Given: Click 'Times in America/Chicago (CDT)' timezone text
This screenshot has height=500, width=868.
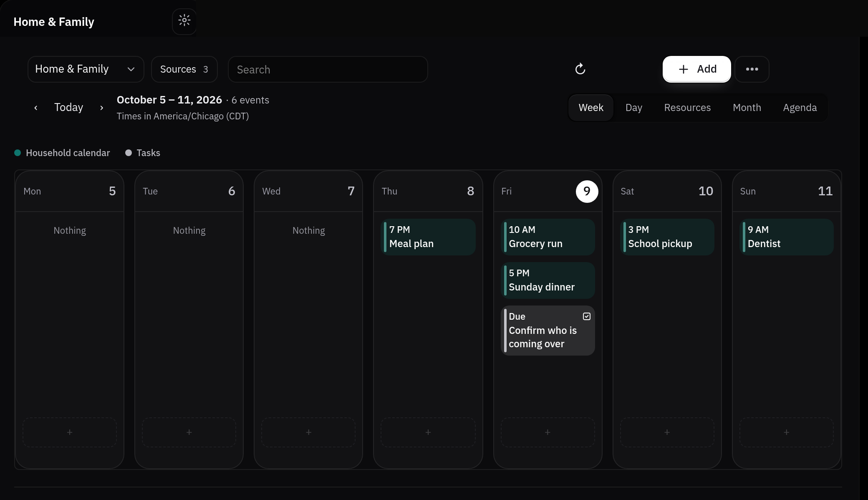Looking at the screenshot, I should pos(183,116).
